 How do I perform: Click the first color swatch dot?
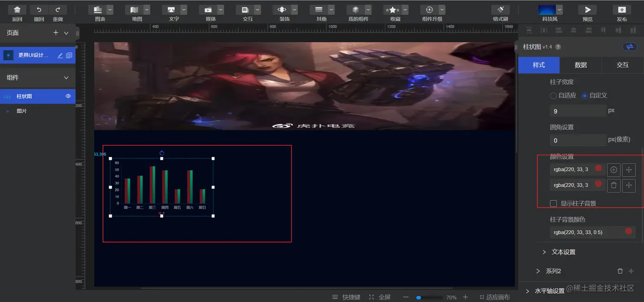point(598,168)
